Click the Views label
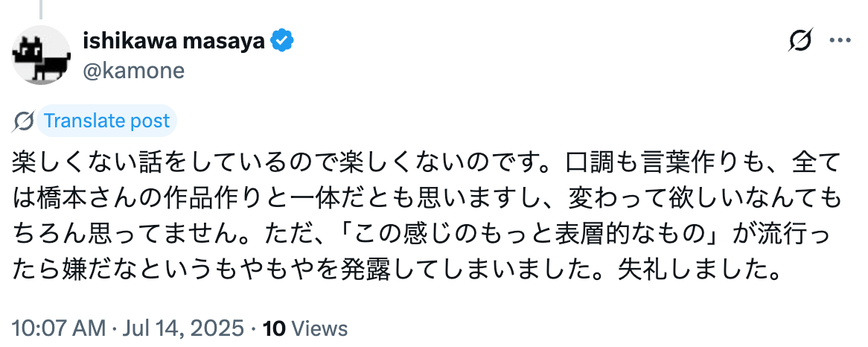Viewport: 868px width, 347px height. point(318,328)
